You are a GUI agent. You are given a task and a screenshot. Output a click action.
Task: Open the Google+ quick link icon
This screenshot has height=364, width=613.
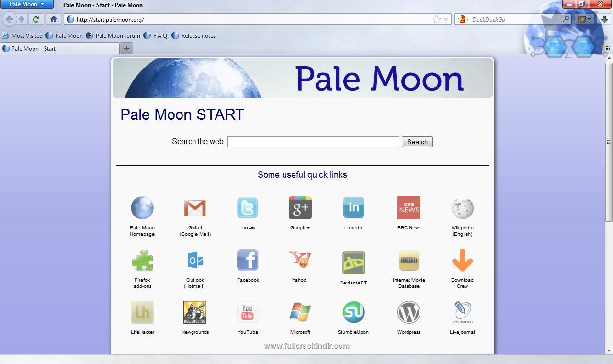(x=300, y=208)
